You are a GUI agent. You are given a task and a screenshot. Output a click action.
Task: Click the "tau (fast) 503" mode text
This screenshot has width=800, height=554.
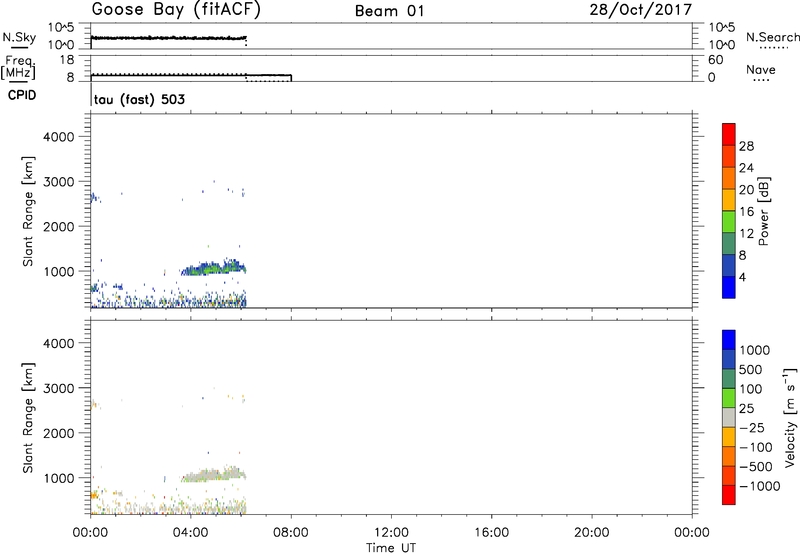tap(139, 99)
